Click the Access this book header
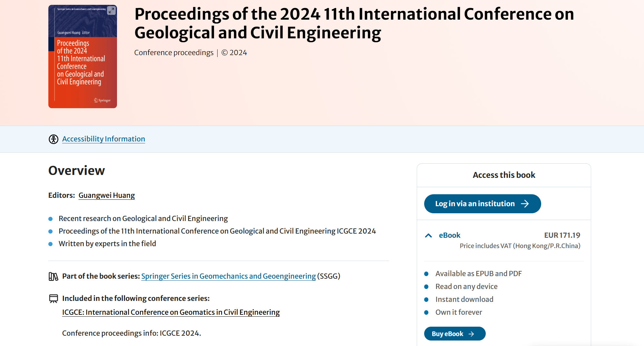 [x=504, y=175]
